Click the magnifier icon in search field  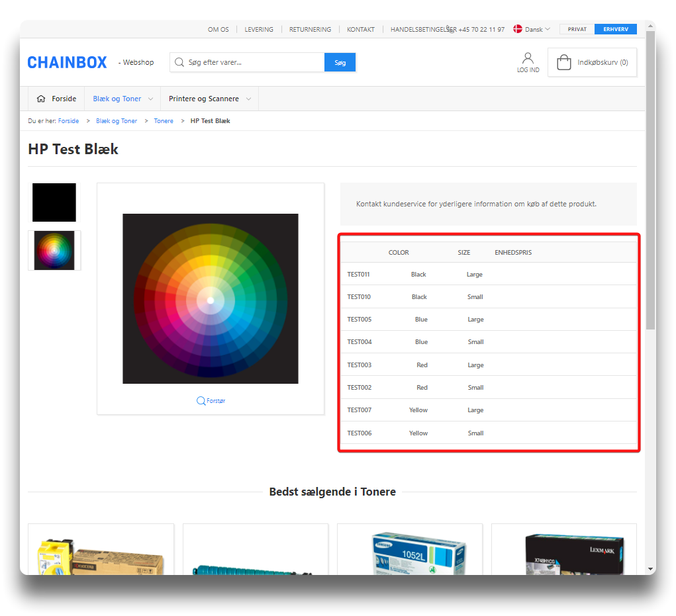point(179,62)
